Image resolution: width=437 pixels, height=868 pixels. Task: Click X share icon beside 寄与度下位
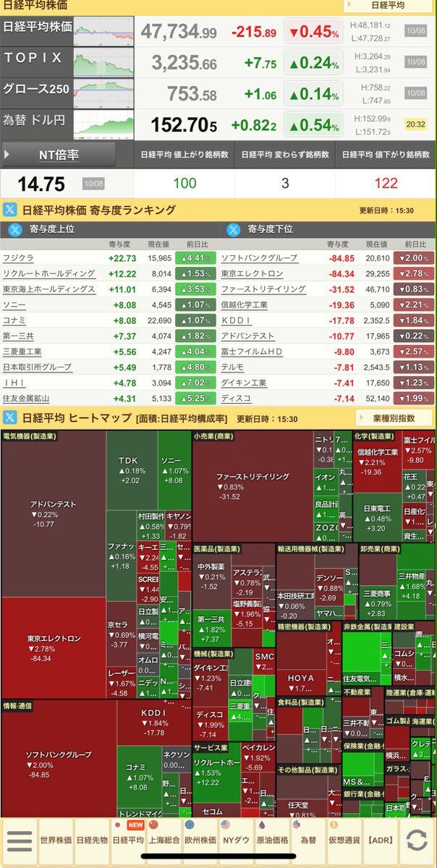[x=234, y=229]
